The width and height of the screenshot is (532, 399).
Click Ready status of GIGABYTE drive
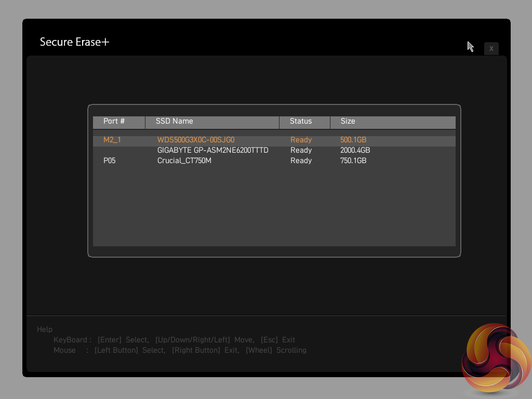pyautogui.click(x=301, y=151)
